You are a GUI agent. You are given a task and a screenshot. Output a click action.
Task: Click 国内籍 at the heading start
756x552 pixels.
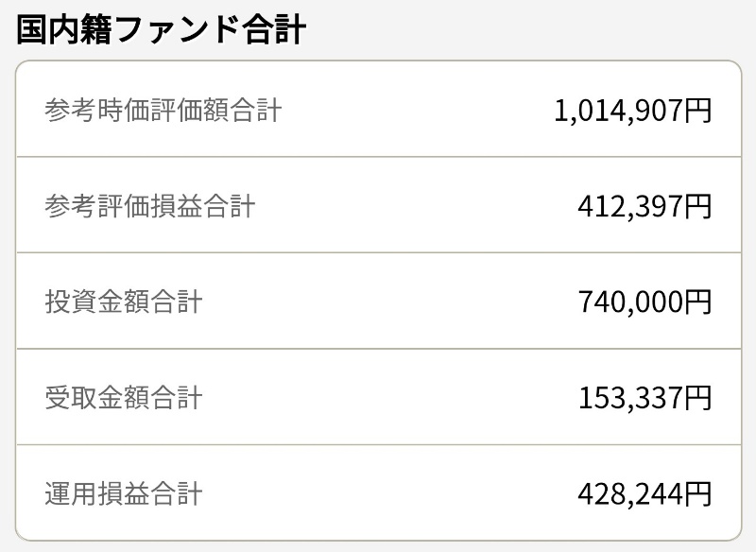[64, 30]
